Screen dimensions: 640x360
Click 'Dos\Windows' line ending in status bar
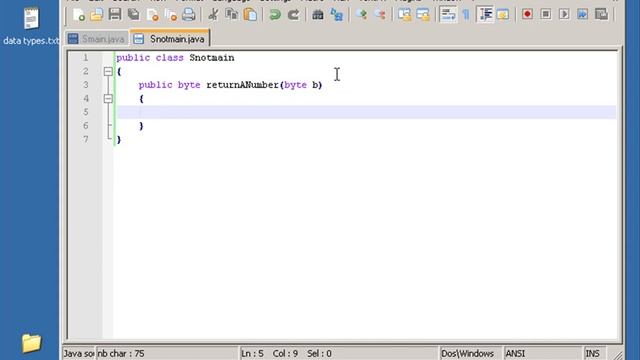(467, 353)
